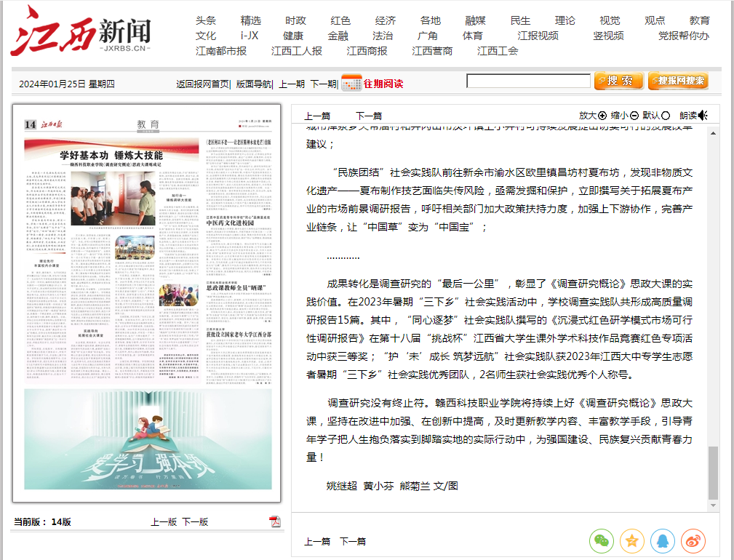Go to 下一版 below newspaper preview
734x560 pixels.
click(x=195, y=521)
